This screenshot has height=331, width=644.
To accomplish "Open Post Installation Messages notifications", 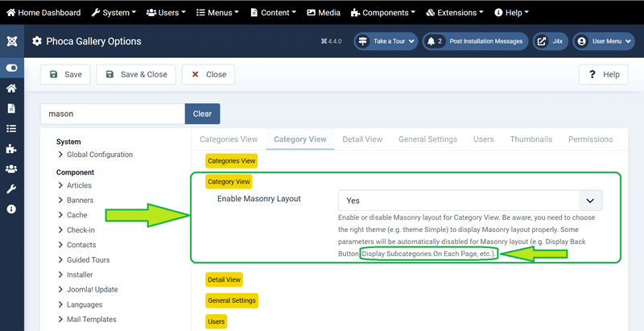I will (x=475, y=41).
